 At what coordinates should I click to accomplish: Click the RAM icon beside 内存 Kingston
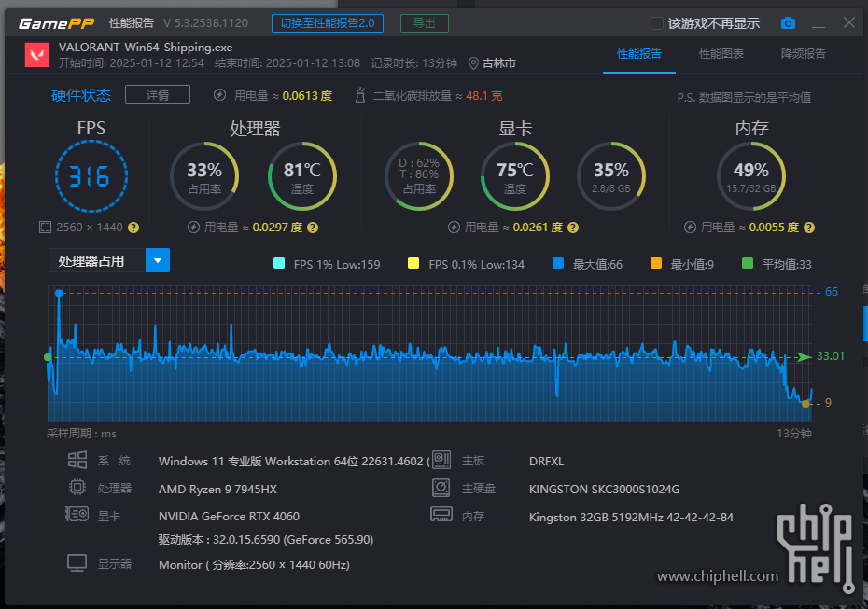pyautogui.click(x=441, y=515)
